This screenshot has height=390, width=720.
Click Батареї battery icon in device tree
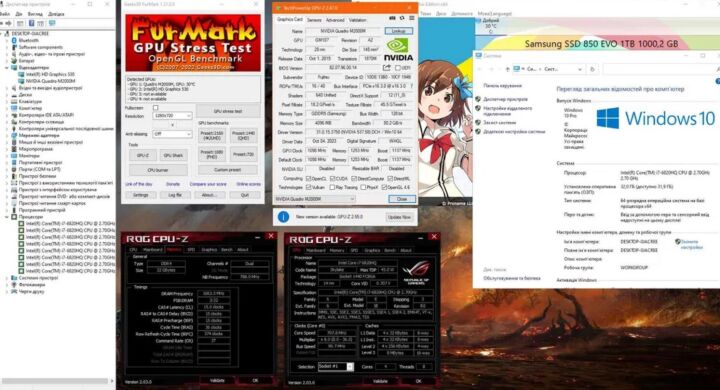point(14,61)
